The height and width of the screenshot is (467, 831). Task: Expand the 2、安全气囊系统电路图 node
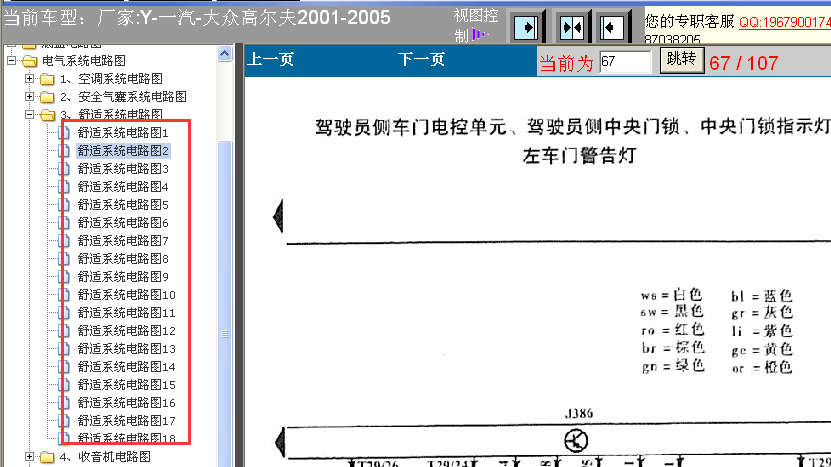30,96
